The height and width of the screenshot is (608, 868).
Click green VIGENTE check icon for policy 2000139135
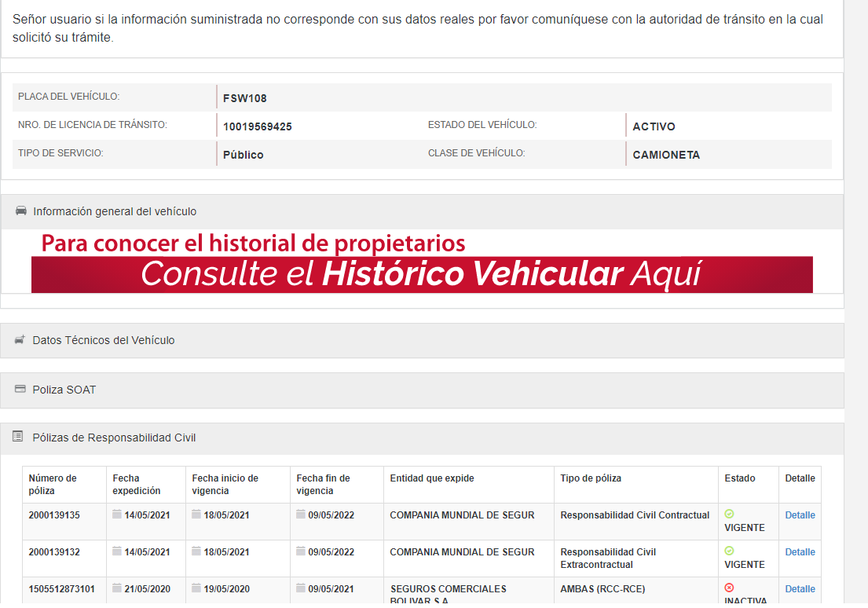coord(729,515)
